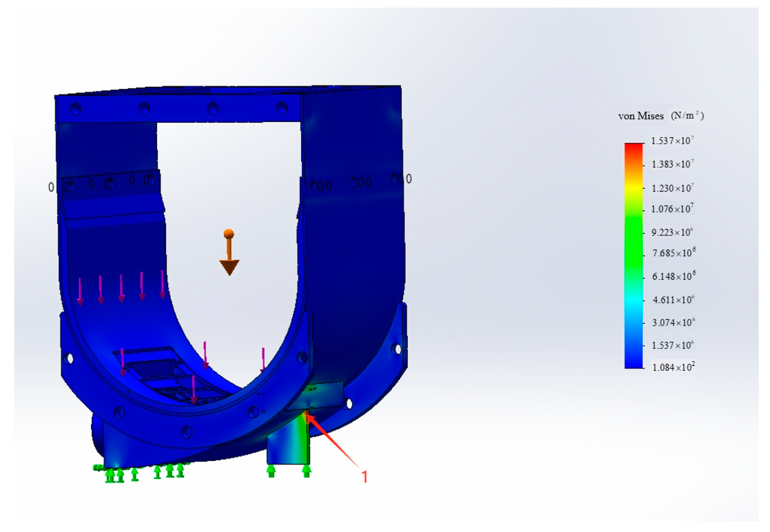Screen dimensions: 770x532
Task: Click the minimum legend value 1.084×10^2
Action: pos(673,367)
